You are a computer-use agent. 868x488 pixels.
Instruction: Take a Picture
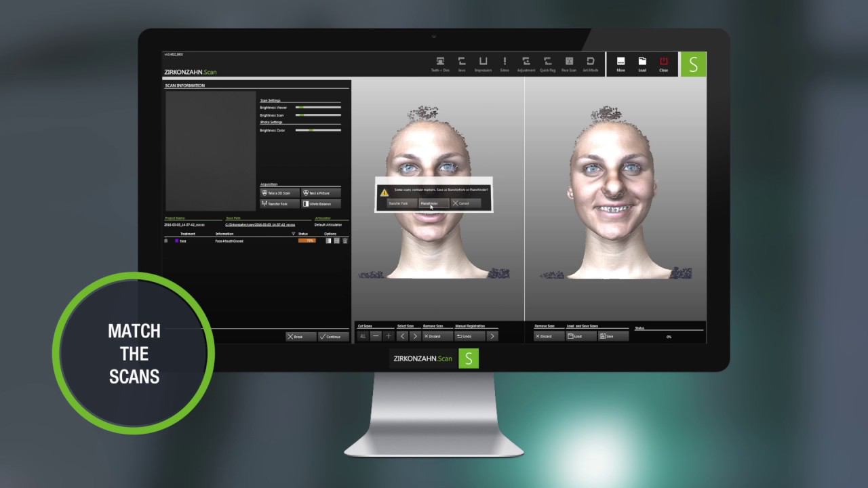[x=321, y=193]
